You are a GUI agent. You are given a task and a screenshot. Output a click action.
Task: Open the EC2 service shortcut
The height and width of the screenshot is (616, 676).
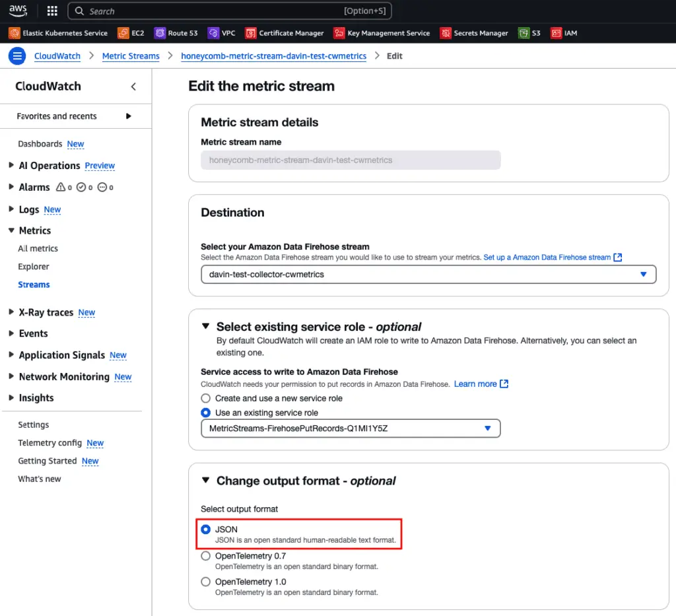coord(123,33)
